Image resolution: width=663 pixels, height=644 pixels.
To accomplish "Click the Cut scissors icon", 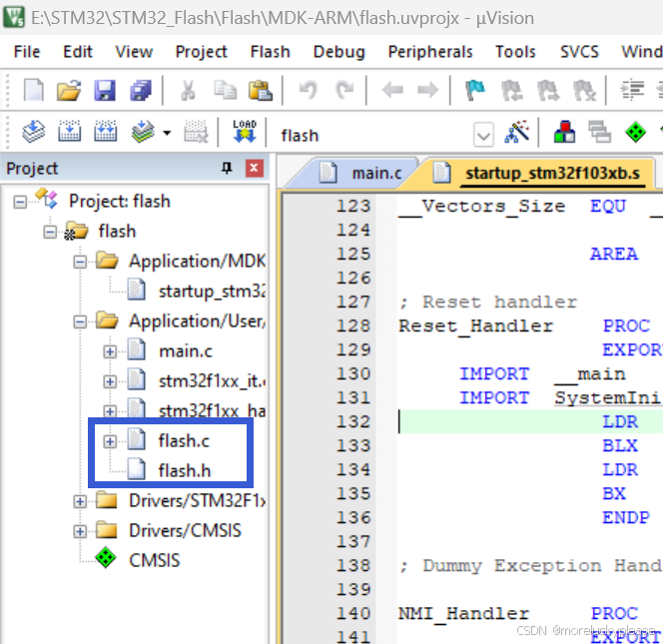I will [188, 90].
